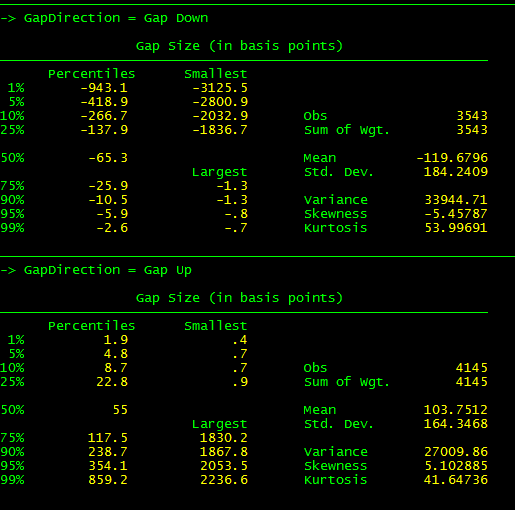Select the Gap Down mean value -119.6796
515x510 pixels.
(x=452, y=157)
